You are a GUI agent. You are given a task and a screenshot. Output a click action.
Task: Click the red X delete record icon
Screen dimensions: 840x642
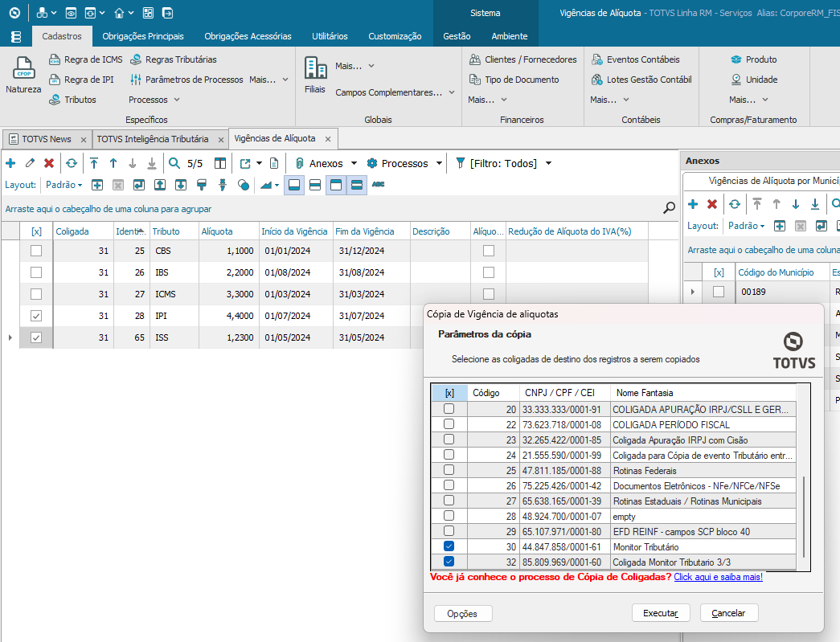coord(49,163)
